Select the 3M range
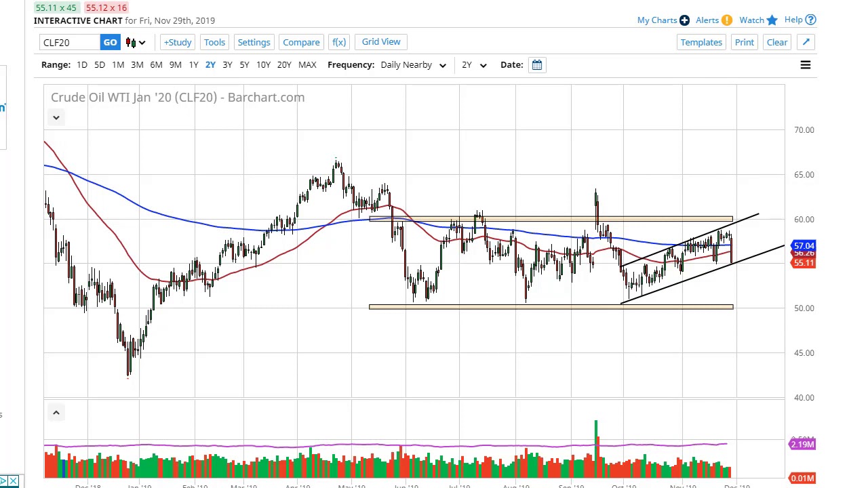The height and width of the screenshot is (488, 868). 137,65
